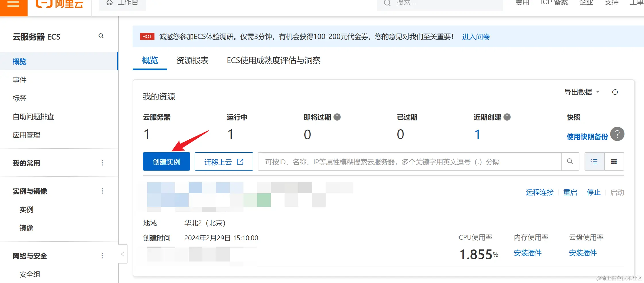Click the server search magnifier icon

pos(570,162)
